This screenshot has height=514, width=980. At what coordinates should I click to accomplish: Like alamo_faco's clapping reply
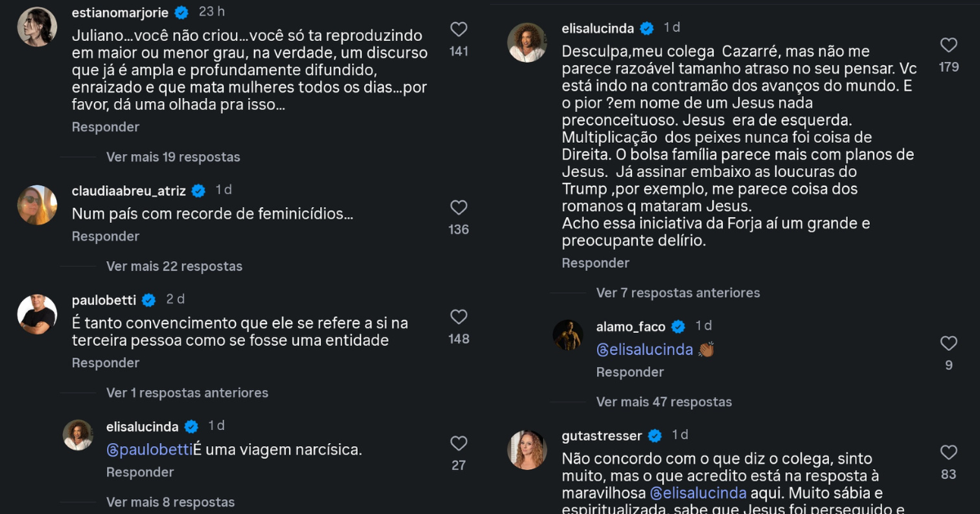pyautogui.click(x=948, y=343)
